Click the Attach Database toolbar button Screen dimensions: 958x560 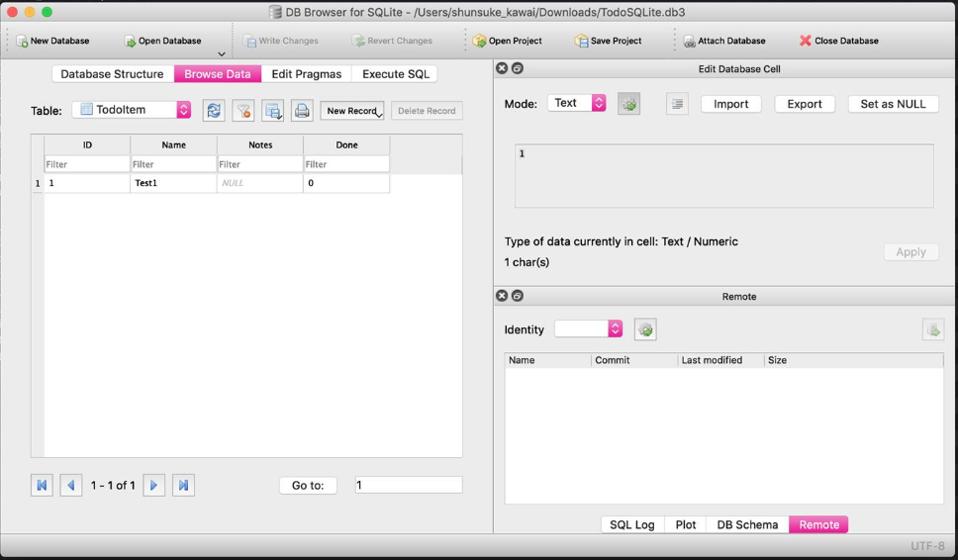724,41
